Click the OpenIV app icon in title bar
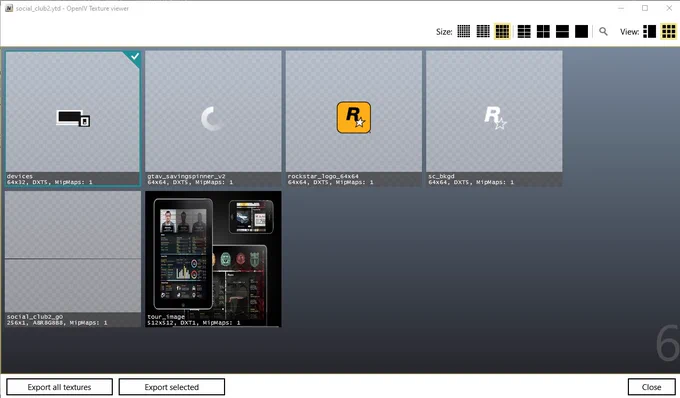Viewport: 680px width, 398px height. pos(9,8)
